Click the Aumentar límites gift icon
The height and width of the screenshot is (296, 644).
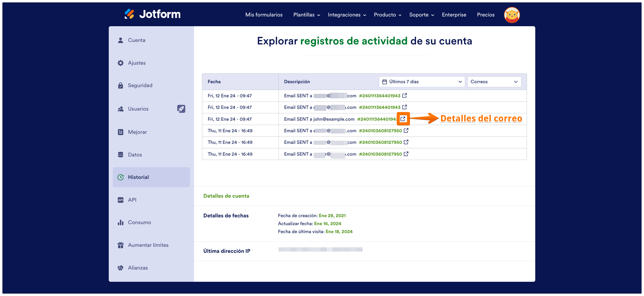pyautogui.click(x=120, y=245)
